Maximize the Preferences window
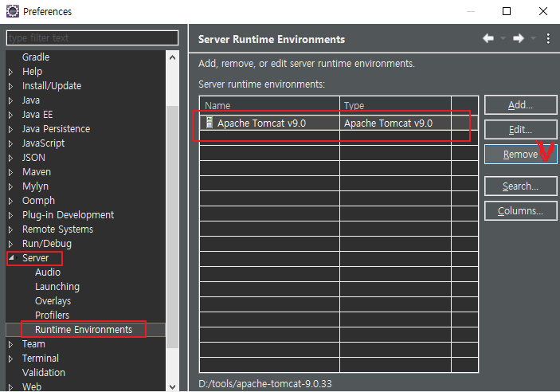This screenshot has height=392, width=560. pyautogui.click(x=507, y=11)
